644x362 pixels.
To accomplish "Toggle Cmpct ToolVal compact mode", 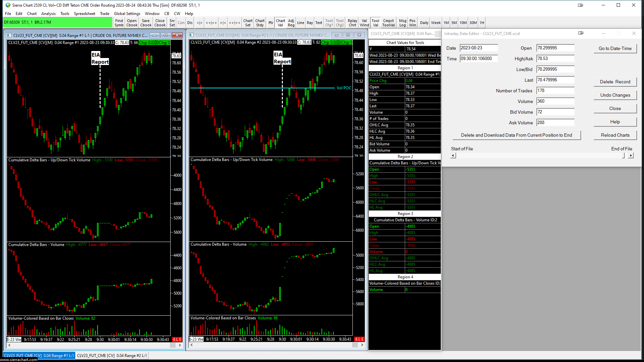I will point(388,23).
